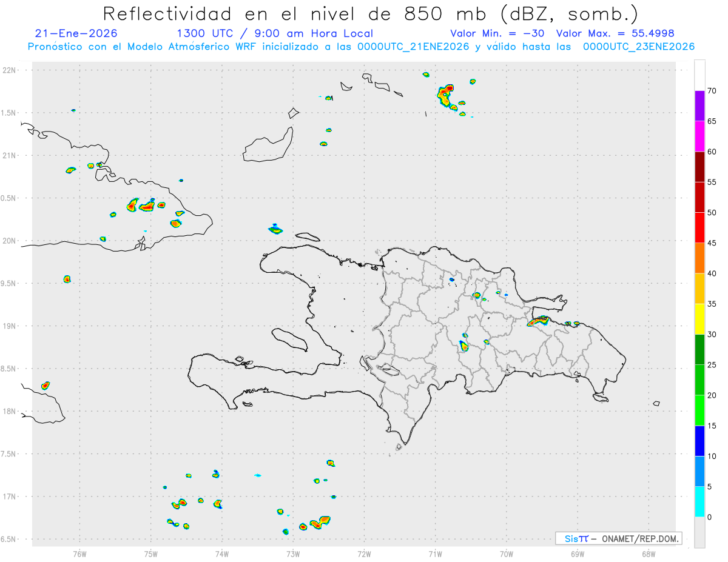Click the '17N' latitude axis label
The height and width of the screenshot is (562, 728).
(10, 497)
